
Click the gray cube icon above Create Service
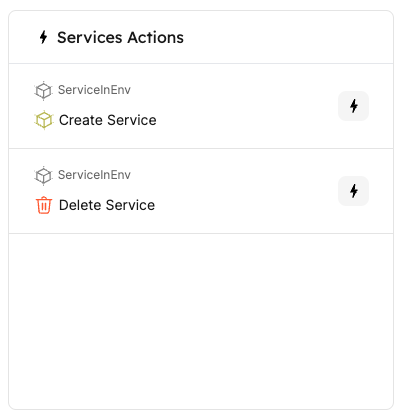click(43, 90)
